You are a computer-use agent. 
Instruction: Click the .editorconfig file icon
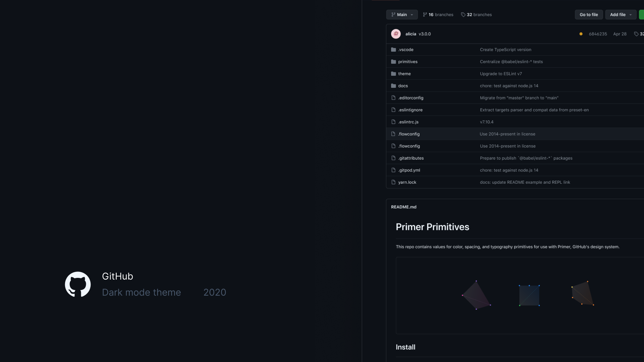tap(393, 98)
